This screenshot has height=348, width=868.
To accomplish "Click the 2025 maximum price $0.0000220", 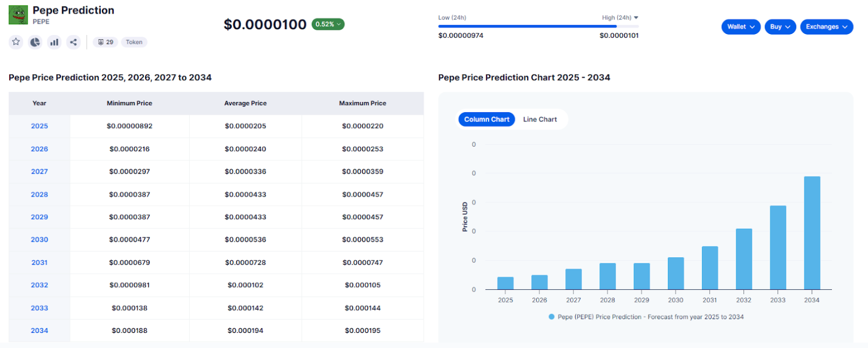I will tap(363, 126).
